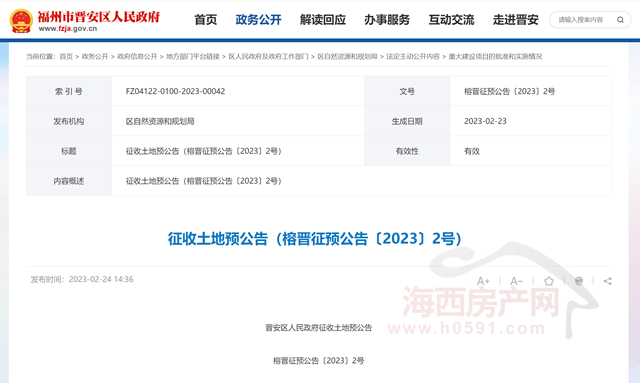
Task: Open the 走进晋安 nav menu
Action: pyautogui.click(x=516, y=20)
